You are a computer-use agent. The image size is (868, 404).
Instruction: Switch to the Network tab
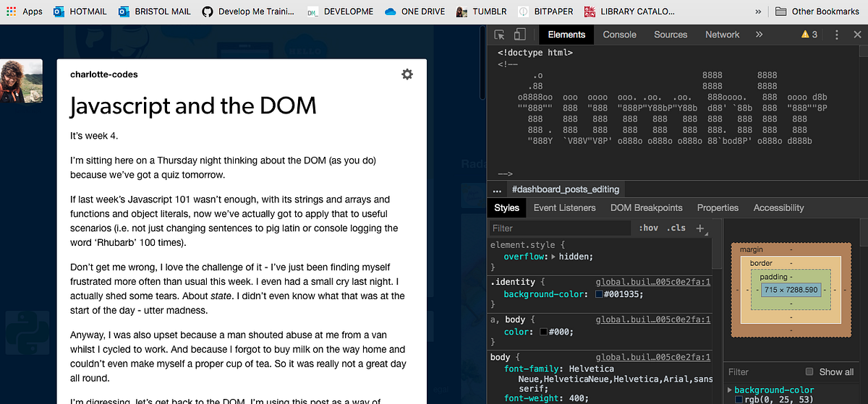[x=723, y=35]
